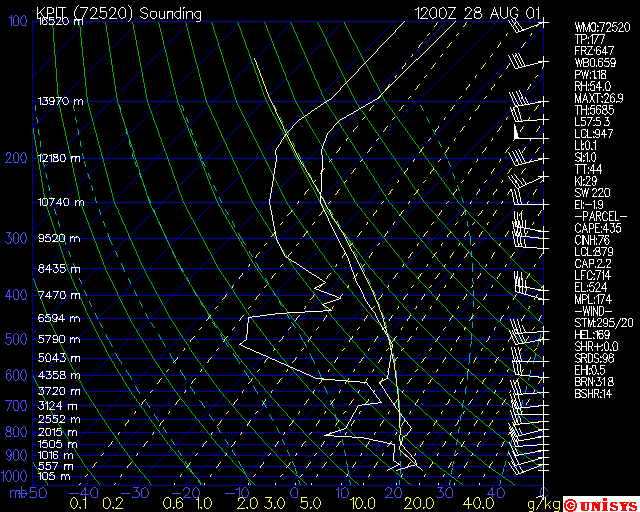Click the BRN:318 index value
Screen dimensions: 640x512
(594, 382)
